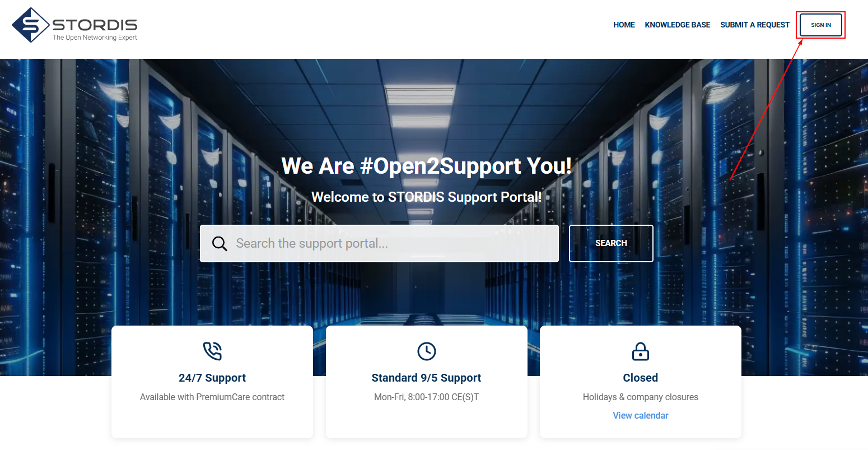Go to the HOME nav item
This screenshot has height=450, width=868.
[x=624, y=25]
